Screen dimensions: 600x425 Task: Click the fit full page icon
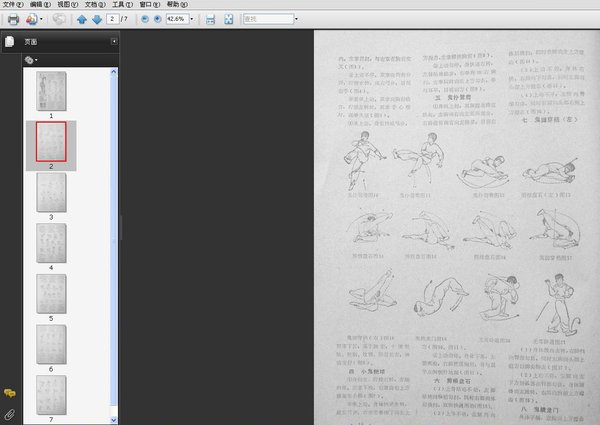coord(228,19)
